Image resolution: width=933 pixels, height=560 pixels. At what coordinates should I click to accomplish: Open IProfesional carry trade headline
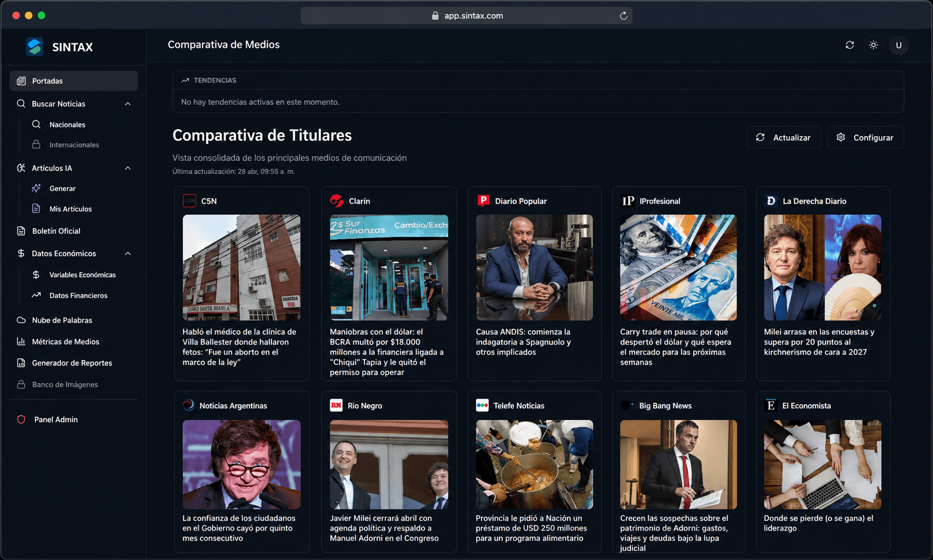coord(676,347)
